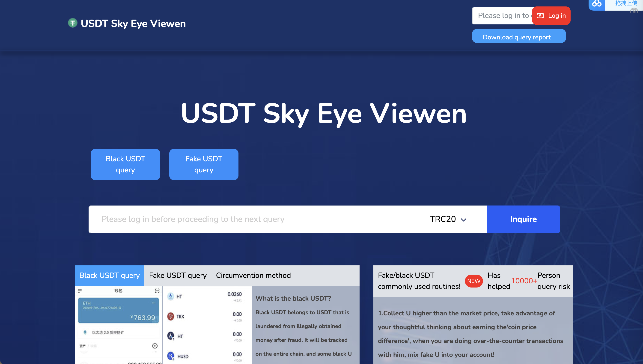The width and height of the screenshot is (643, 364).
Task: Click the blue HUSD coin icon
Action: pyautogui.click(x=171, y=356)
